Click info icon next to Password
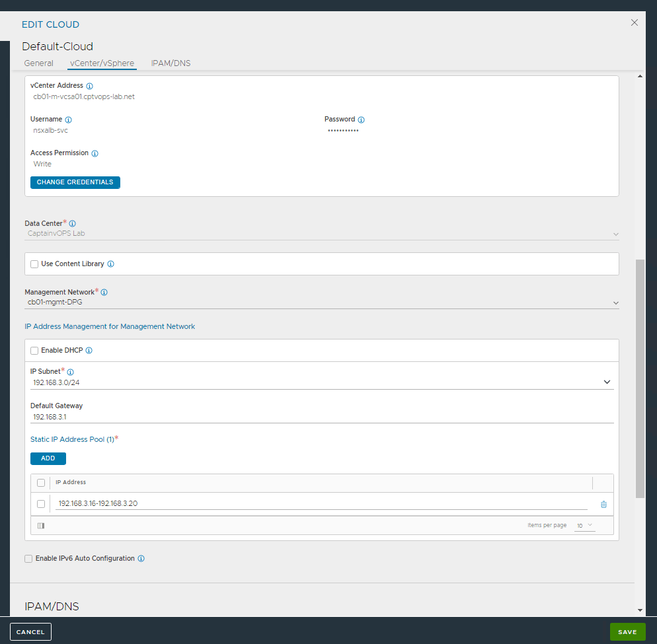This screenshot has width=657, height=644. tap(362, 120)
